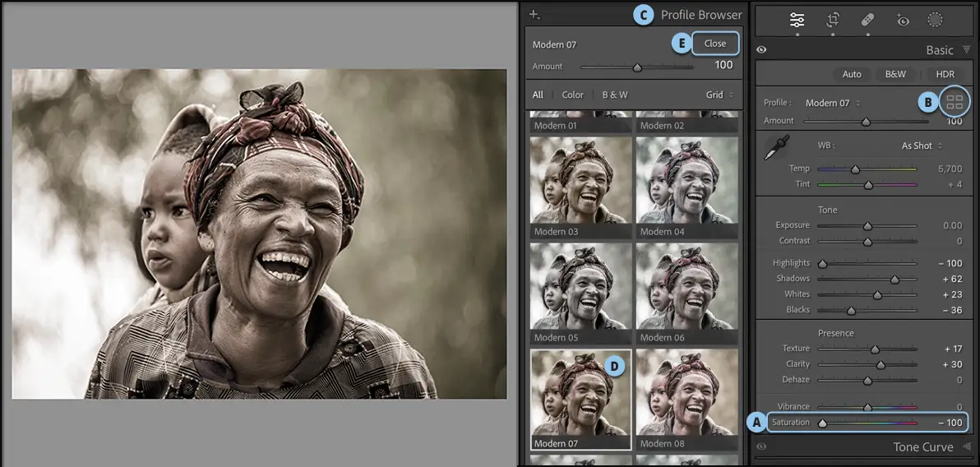Select the Healing bandage tool
This screenshot has width=980, height=467.
coord(867,21)
